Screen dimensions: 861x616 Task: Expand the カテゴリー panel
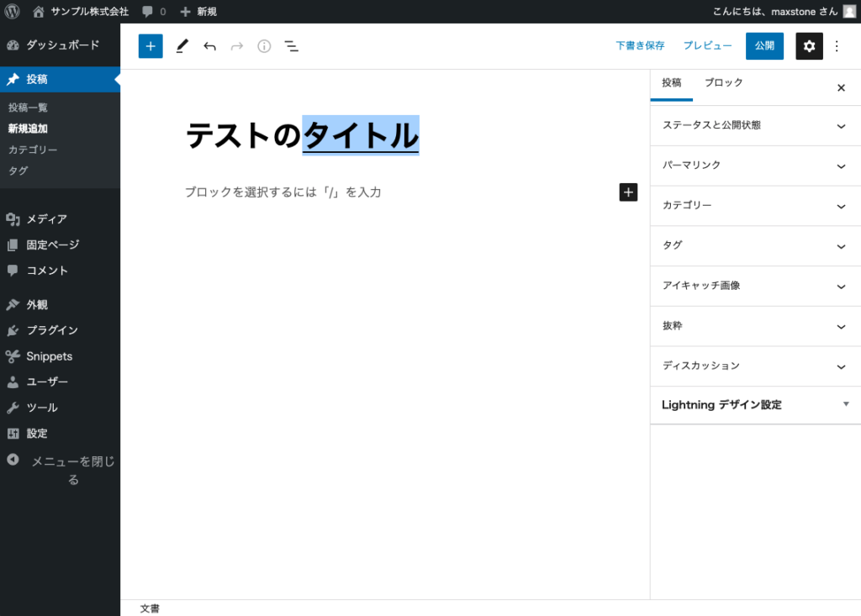[754, 206]
